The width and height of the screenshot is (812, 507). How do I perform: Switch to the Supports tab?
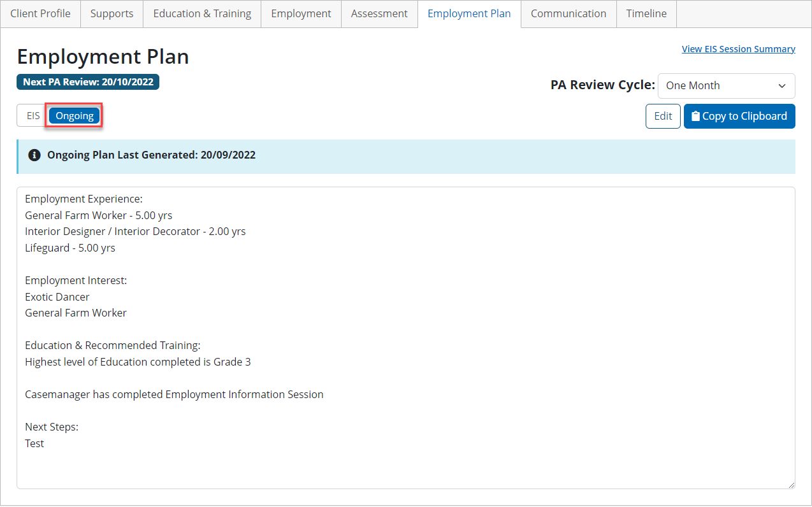tap(112, 13)
